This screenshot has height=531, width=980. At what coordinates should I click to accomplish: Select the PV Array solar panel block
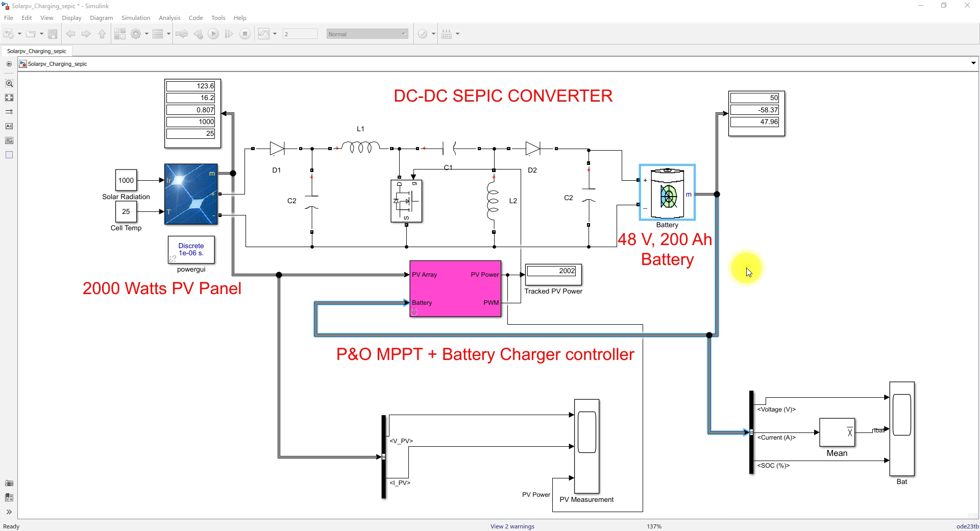(x=191, y=194)
